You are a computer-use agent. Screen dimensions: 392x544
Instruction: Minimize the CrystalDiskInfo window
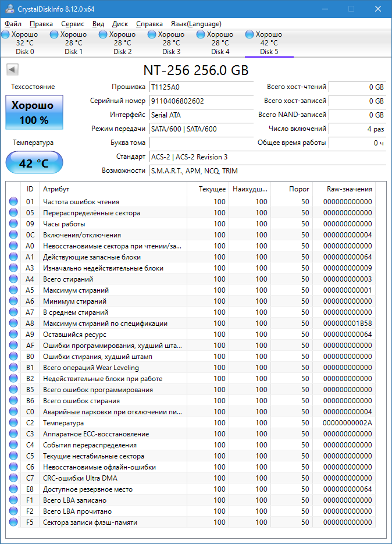click(x=325, y=9)
